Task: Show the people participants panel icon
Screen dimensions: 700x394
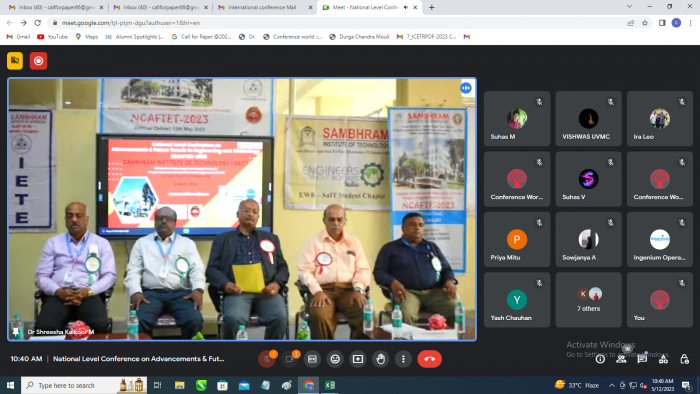Action: pos(621,359)
